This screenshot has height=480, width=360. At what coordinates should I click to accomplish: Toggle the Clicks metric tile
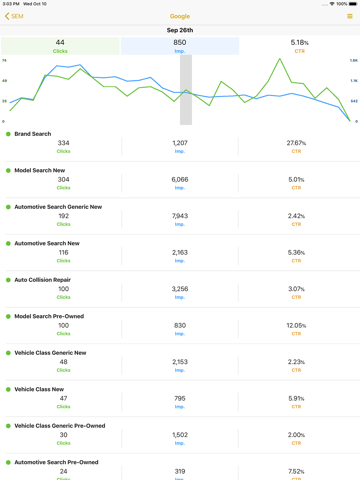[x=60, y=46]
